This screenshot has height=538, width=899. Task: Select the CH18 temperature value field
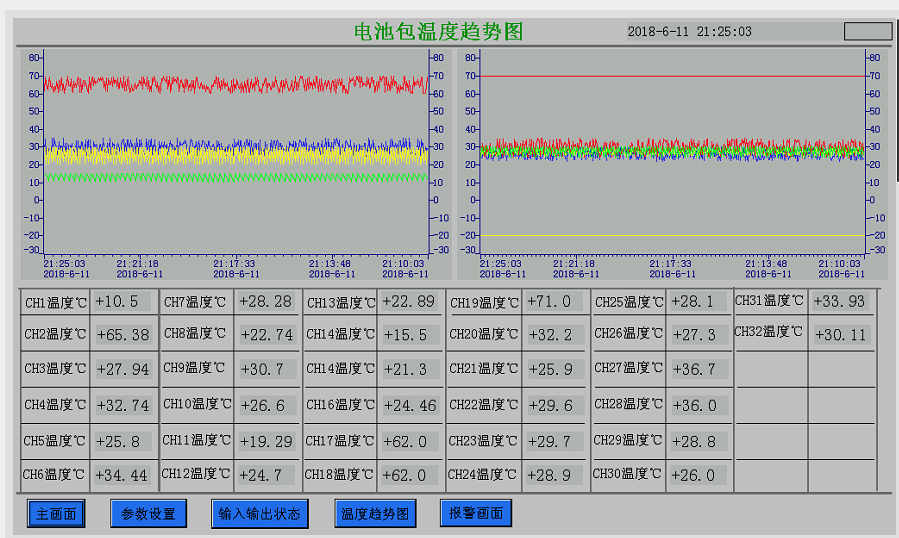coord(409,475)
